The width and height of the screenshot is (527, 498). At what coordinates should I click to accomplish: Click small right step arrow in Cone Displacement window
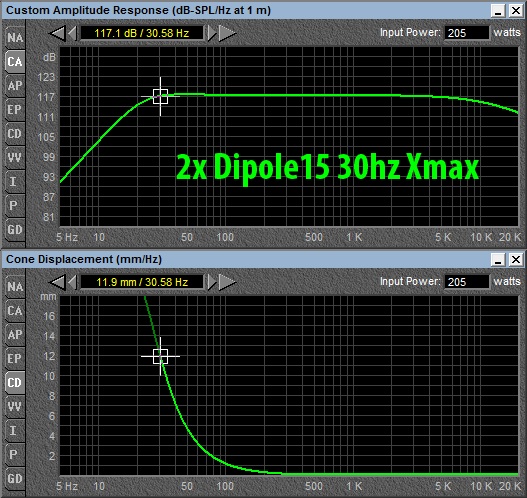(x=212, y=282)
